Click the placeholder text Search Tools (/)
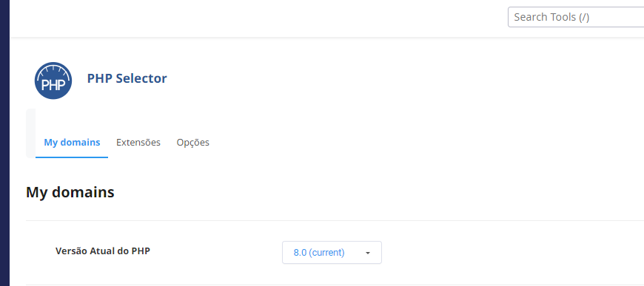644x286 pixels. (551, 17)
